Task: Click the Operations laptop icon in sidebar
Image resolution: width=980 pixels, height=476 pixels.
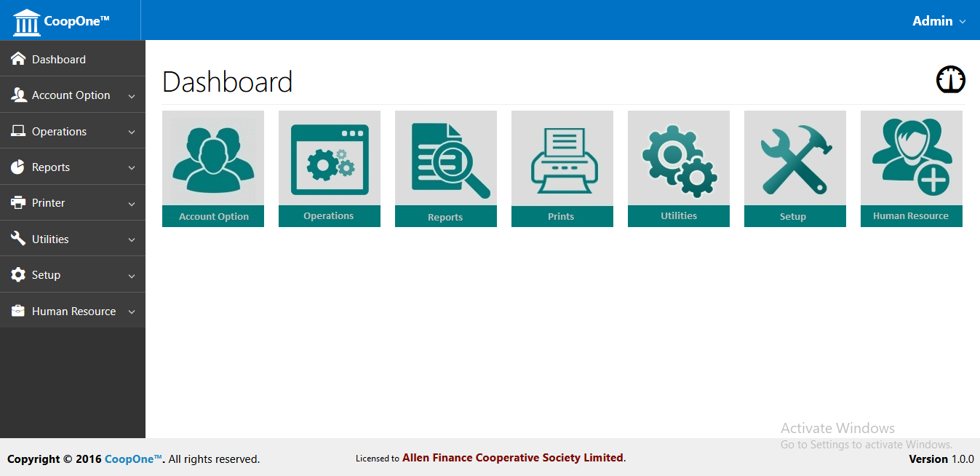Action: (18, 131)
